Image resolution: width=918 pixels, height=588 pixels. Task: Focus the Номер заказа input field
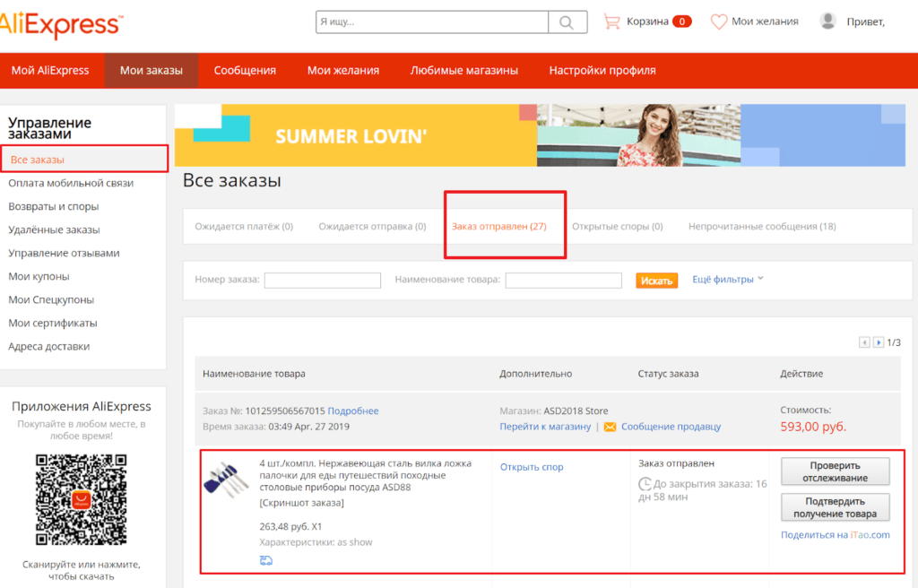tap(322, 281)
